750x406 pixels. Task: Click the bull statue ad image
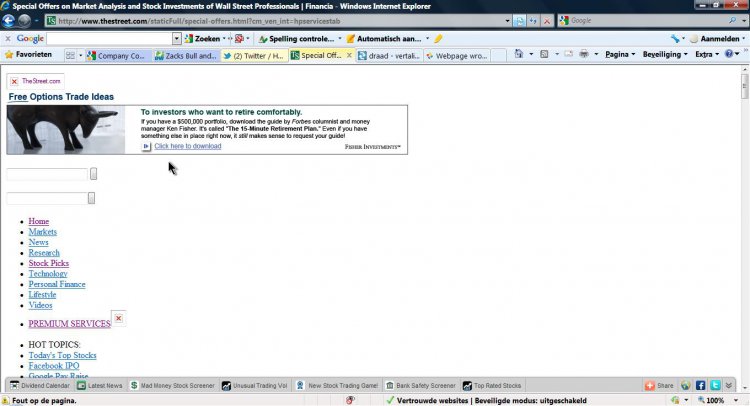(x=66, y=130)
